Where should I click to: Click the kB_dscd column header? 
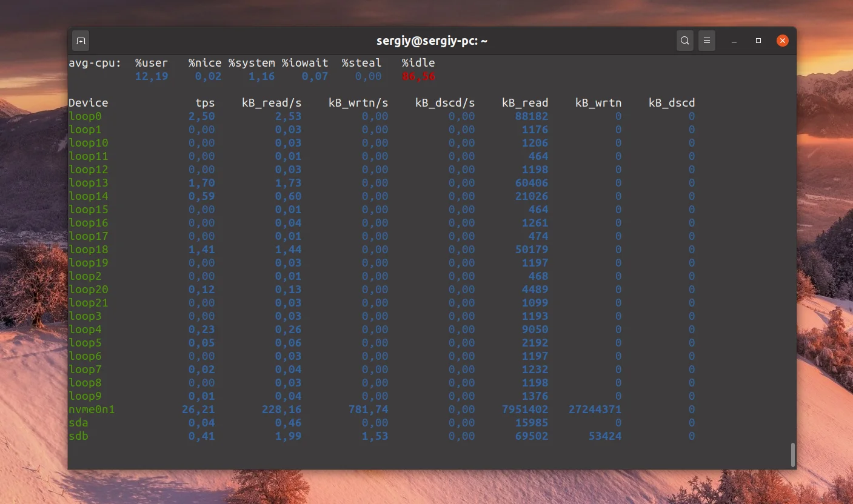coord(672,103)
